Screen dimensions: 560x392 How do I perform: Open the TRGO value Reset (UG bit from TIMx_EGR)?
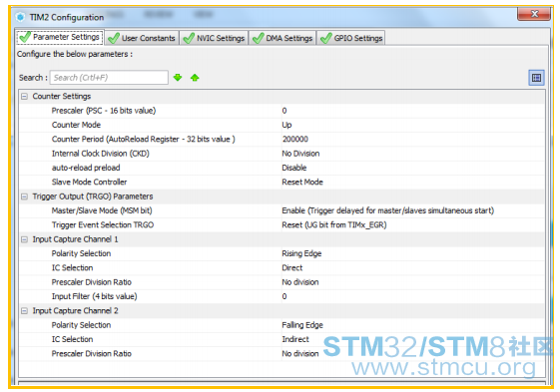tap(334, 224)
